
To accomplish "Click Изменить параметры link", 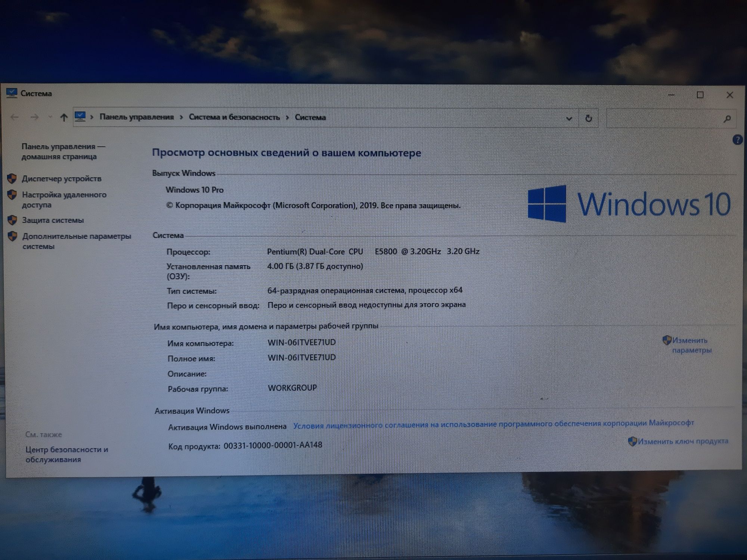I will 692,345.
